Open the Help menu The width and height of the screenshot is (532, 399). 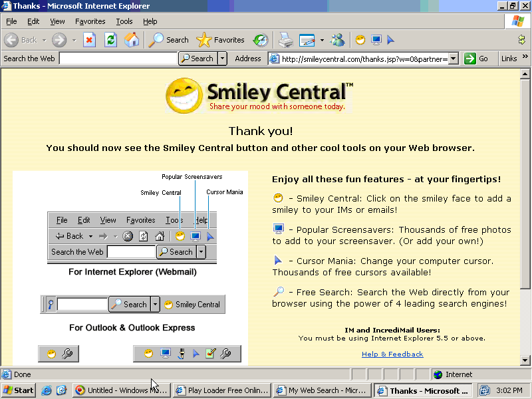coord(150,21)
